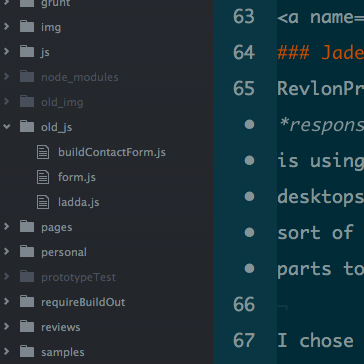Click the personal folder icon
Image resolution: width=364 pixels, height=364 pixels.
pos(27,252)
